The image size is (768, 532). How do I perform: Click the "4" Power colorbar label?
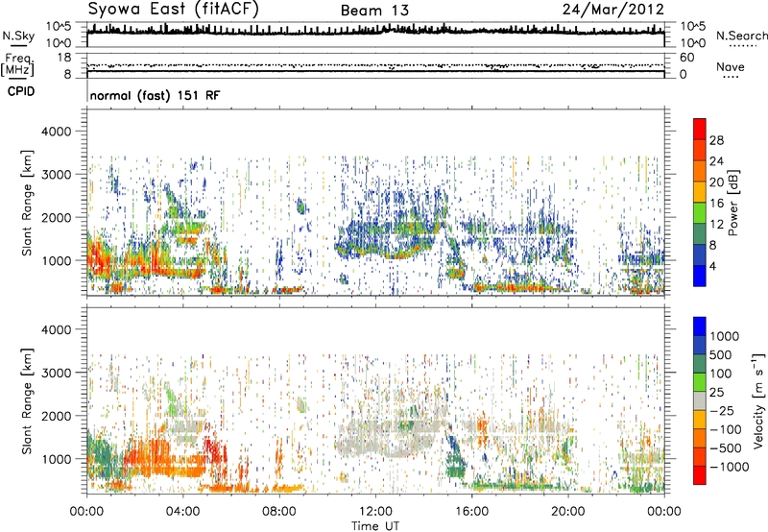712,267
